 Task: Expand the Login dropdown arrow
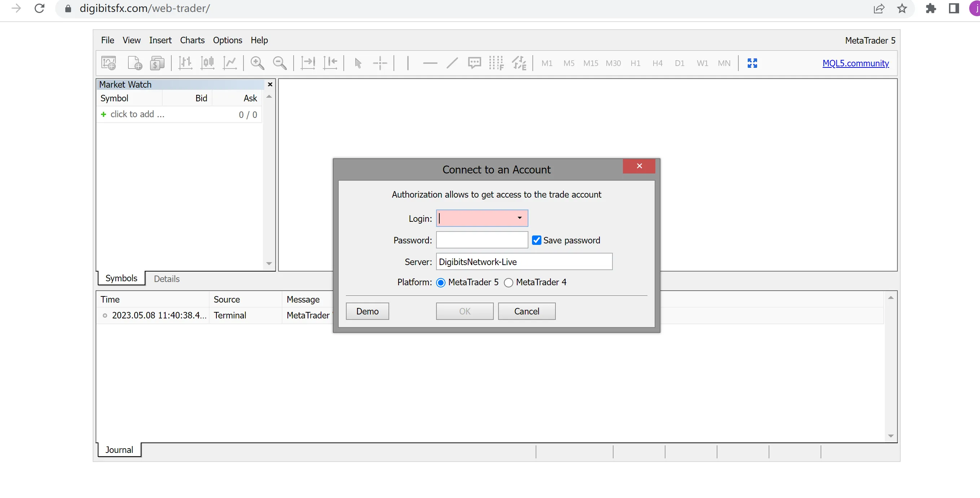(x=519, y=218)
